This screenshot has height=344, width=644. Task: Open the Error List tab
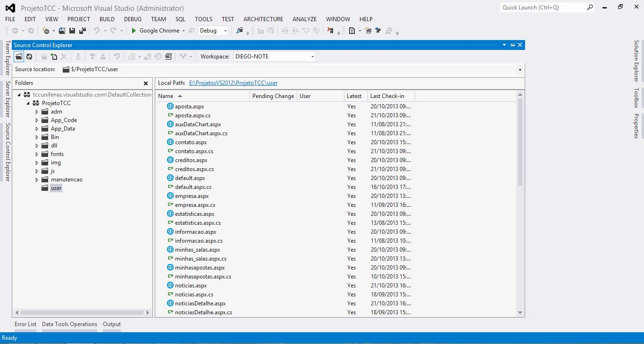point(25,324)
